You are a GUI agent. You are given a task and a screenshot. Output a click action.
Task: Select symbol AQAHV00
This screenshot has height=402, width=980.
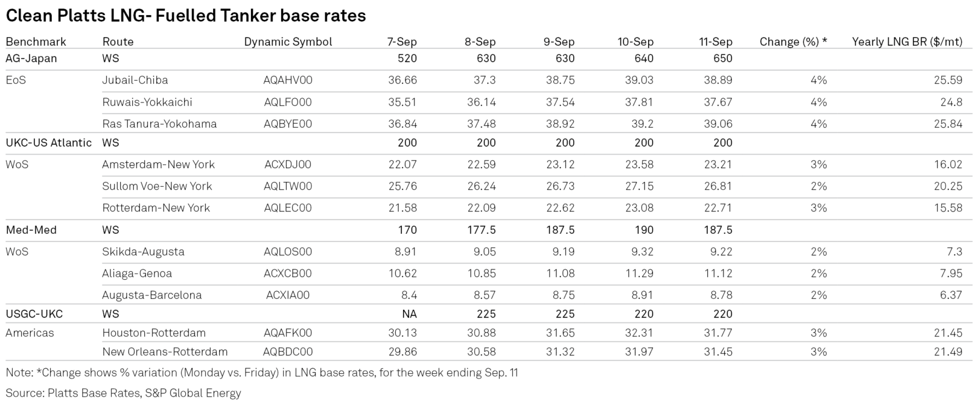point(288,80)
